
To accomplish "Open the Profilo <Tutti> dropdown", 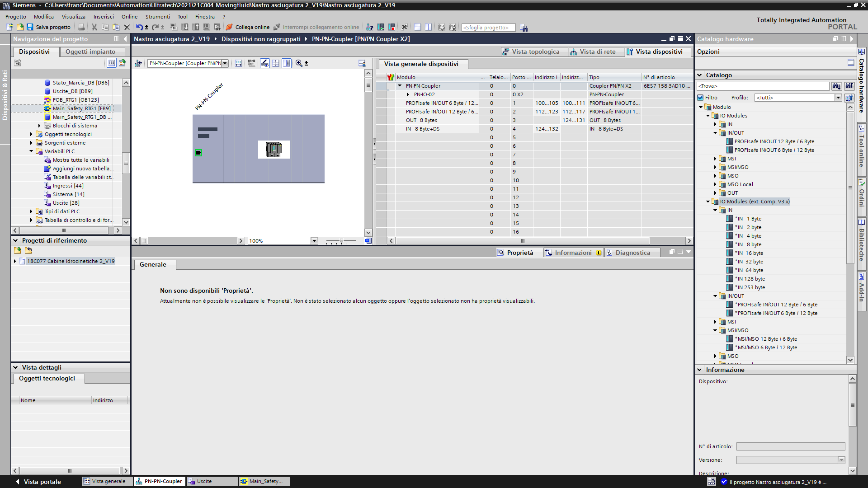I will click(x=838, y=98).
